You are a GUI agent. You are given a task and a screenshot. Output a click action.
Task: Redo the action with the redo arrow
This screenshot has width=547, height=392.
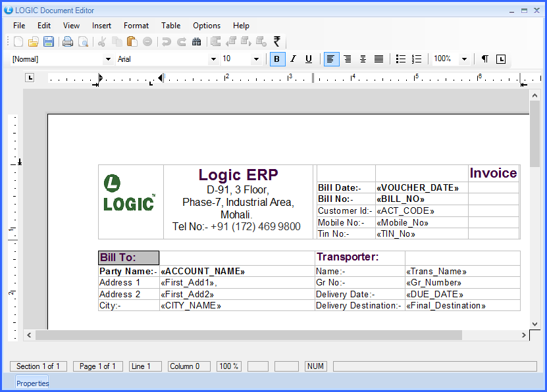tap(182, 41)
